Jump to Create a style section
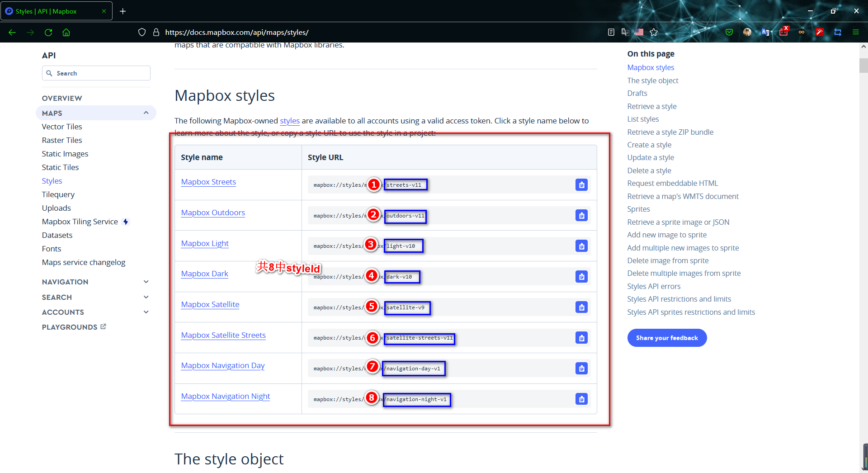This screenshot has height=473, width=868. (649, 145)
